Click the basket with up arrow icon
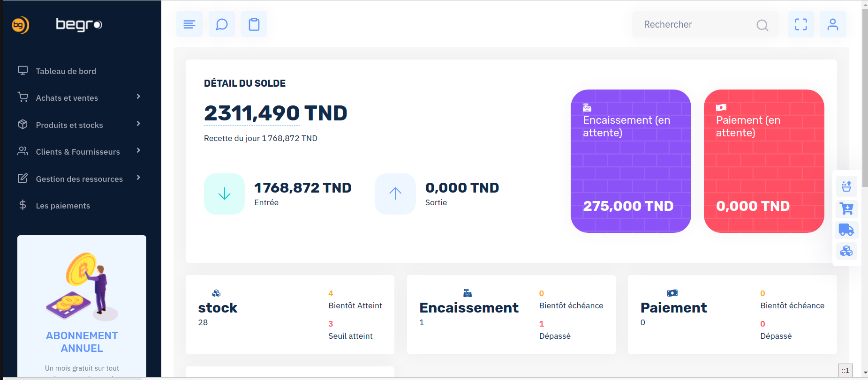 click(846, 186)
